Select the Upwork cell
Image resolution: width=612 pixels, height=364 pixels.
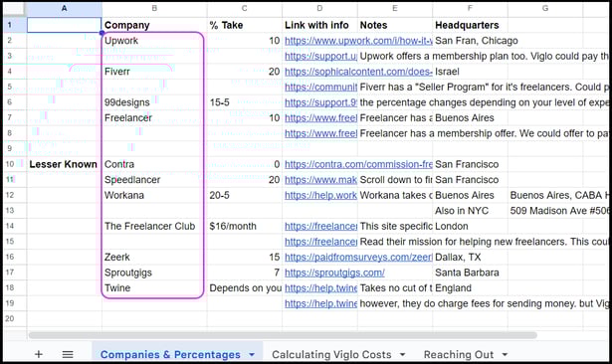point(154,41)
